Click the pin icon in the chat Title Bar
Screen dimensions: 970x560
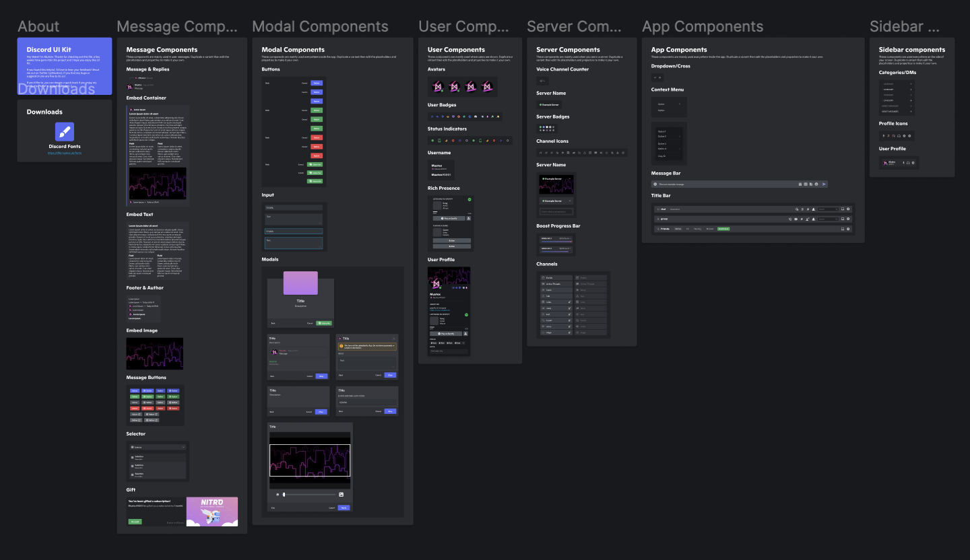[808, 209]
